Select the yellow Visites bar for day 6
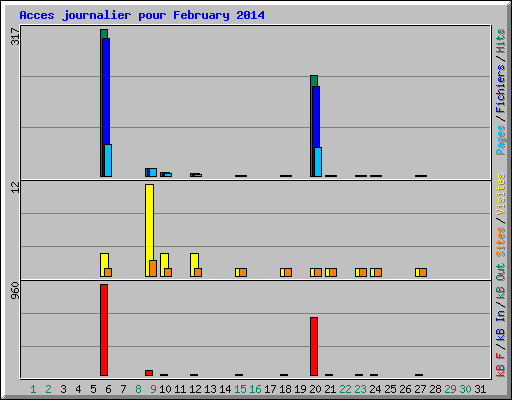This screenshot has height=400, width=512. coord(104,265)
